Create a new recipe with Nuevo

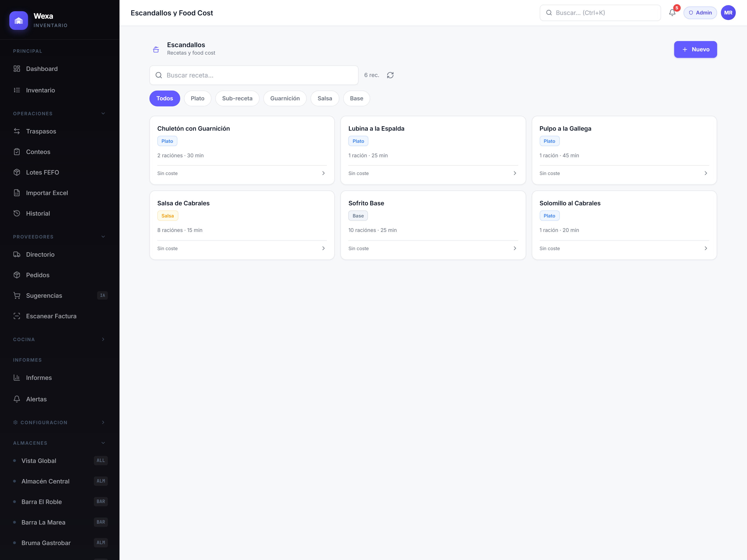pos(695,50)
